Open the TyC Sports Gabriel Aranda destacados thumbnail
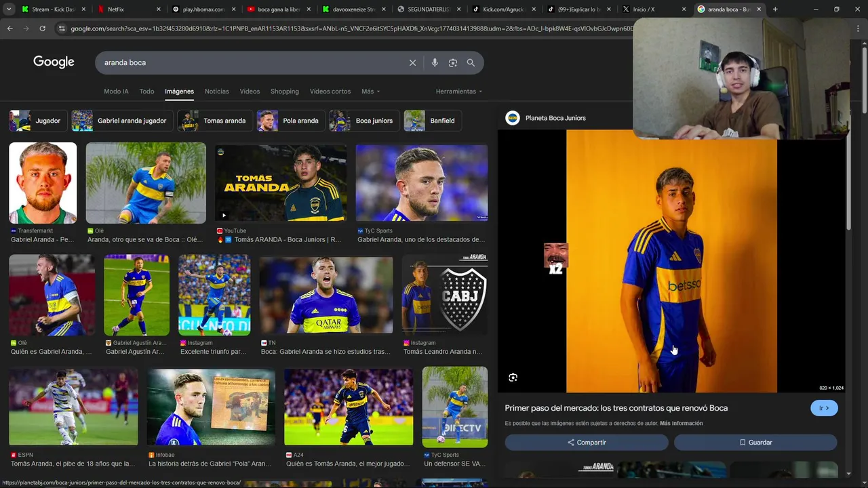Viewport: 868px width, 488px height. click(422, 183)
